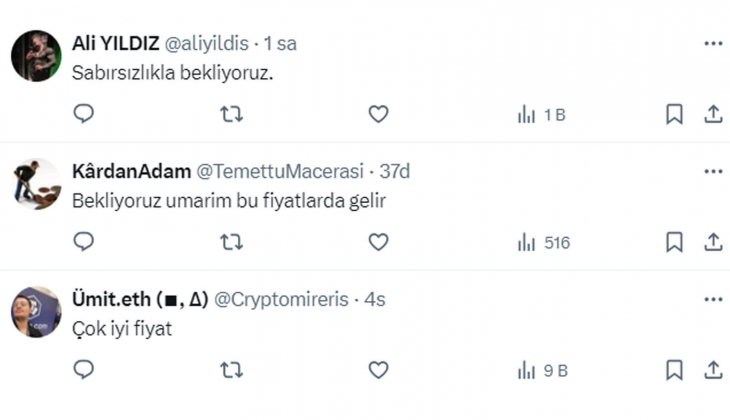Share Ali YILDIZ's tweet
730x420 pixels.
pyautogui.click(x=713, y=114)
